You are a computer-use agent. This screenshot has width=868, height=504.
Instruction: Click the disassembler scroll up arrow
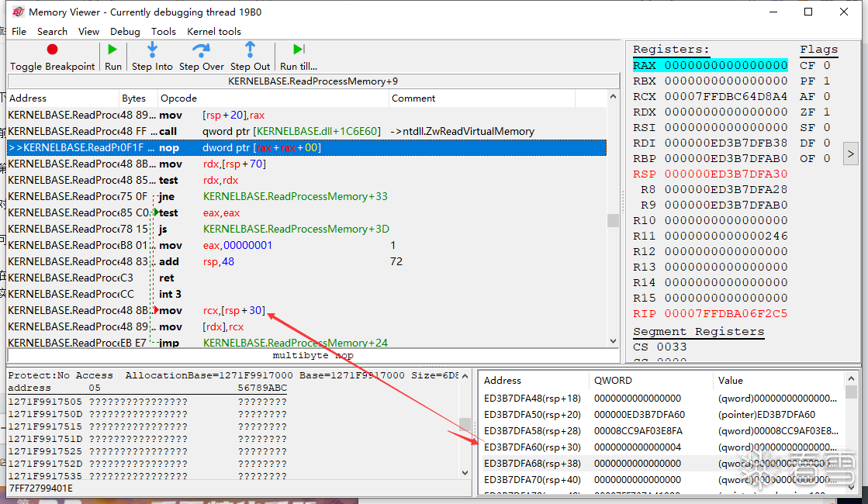[613, 97]
